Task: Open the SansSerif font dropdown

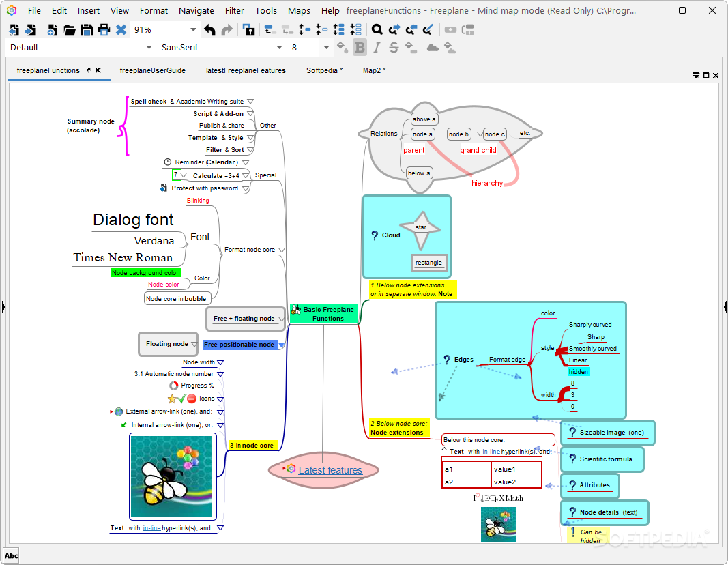Action: pos(279,47)
